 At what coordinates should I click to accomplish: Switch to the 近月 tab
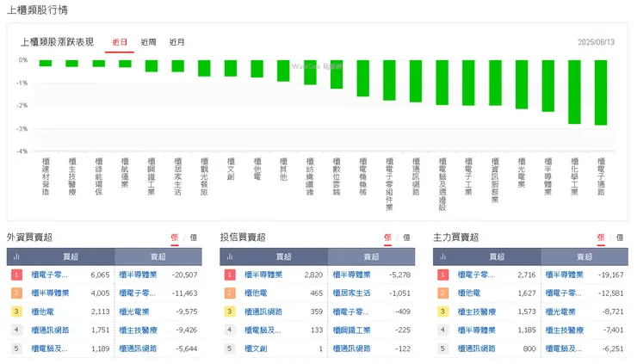pos(176,42)
